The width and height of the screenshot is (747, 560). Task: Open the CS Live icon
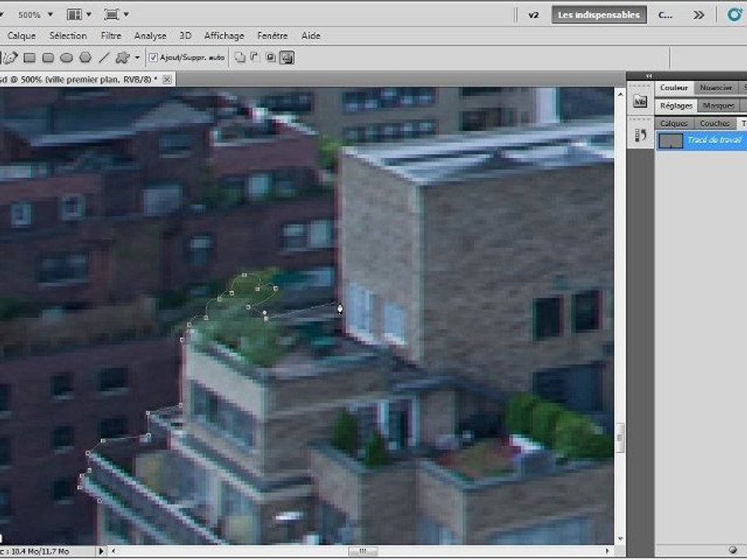tap(734, 15)
